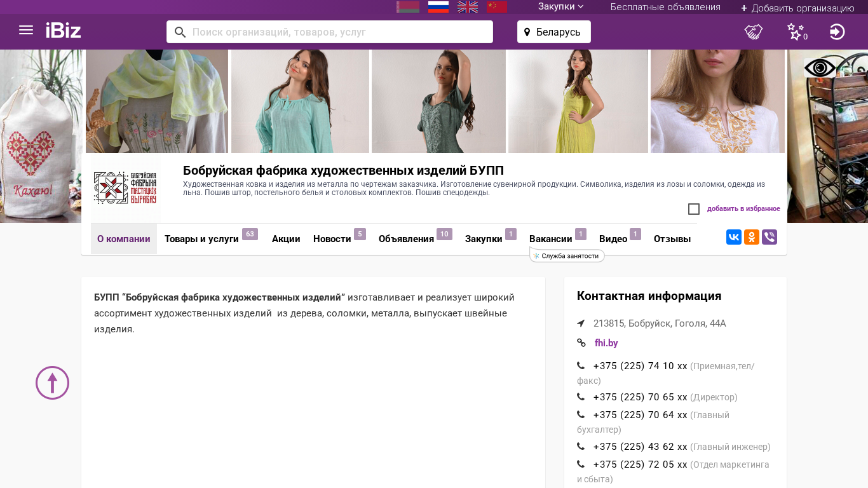Open the О компании tab
The image size is (868, 488).
(x=124, y=239)
